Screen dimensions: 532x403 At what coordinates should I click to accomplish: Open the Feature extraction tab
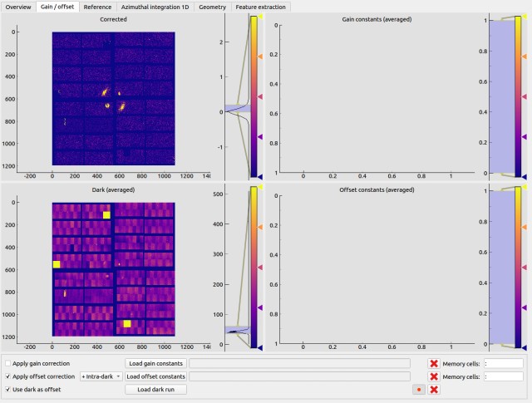tap(260, 7)
